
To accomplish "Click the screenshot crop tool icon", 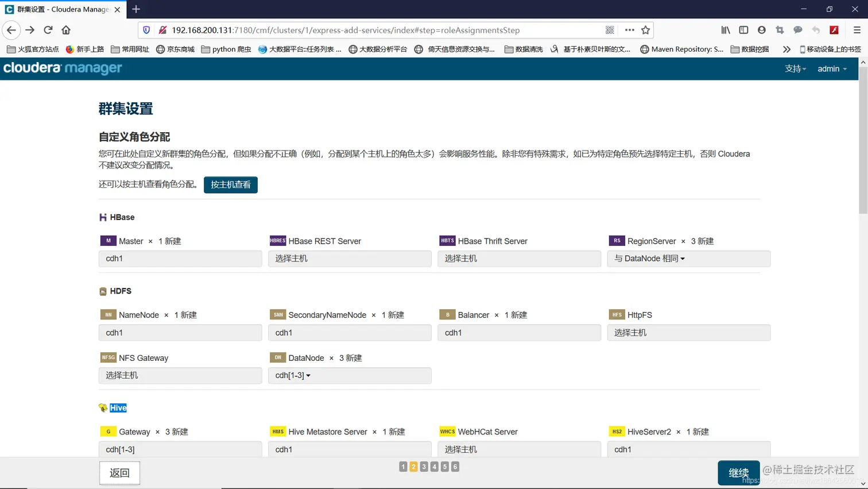I will point(780,30).
